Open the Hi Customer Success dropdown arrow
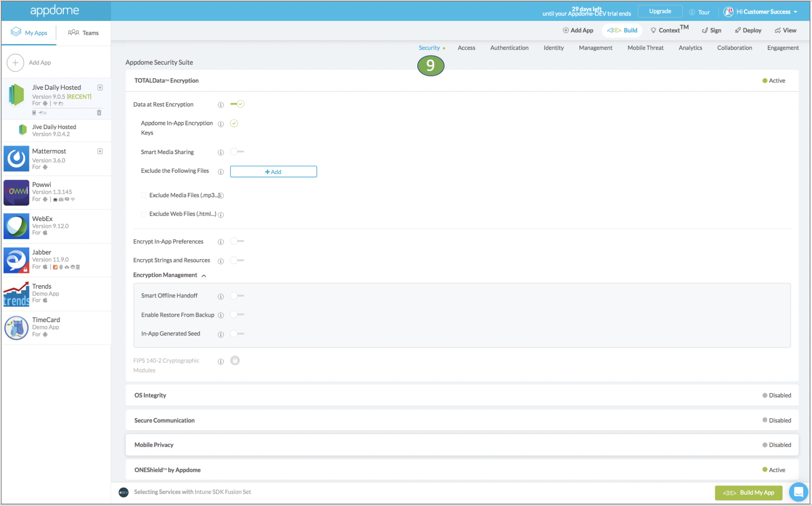Screen dimensions: 812x506 coord(795,12)
